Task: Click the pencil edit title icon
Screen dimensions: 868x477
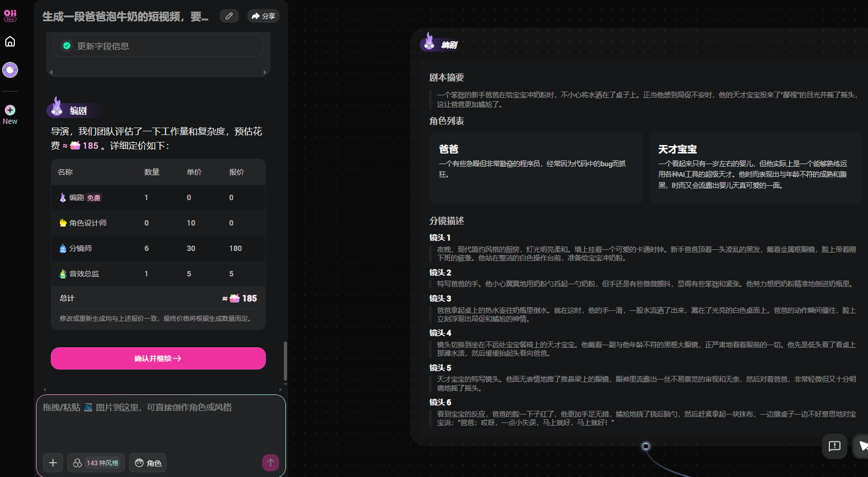Action: (x=229, y=16)
